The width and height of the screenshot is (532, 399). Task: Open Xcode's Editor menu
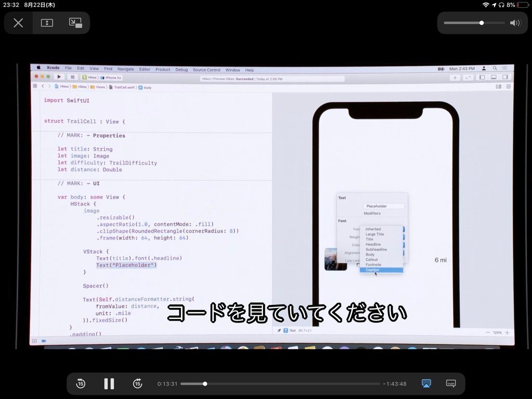coord(144,69)
